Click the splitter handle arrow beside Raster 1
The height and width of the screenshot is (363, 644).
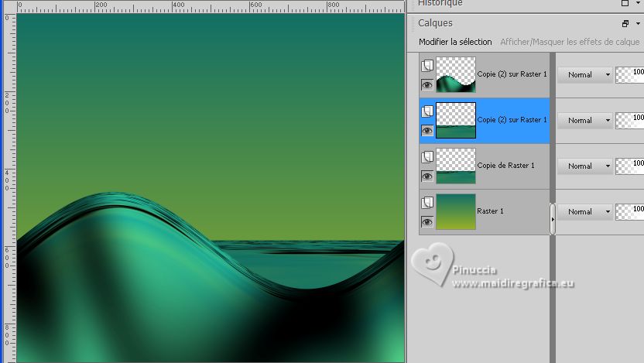tap(553, 219)
